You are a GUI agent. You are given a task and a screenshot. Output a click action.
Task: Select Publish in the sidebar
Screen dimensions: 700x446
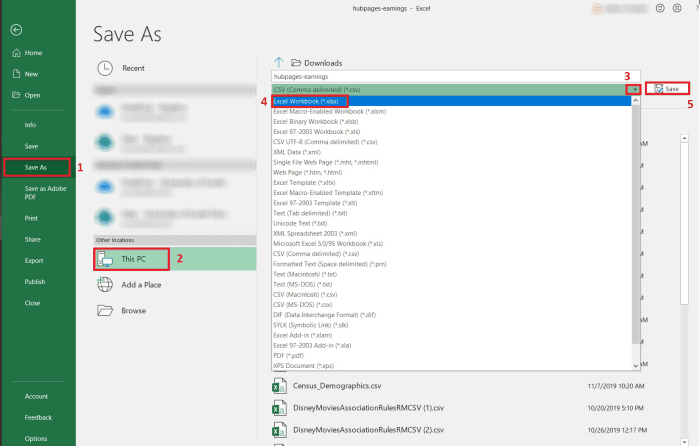point(35,282)
